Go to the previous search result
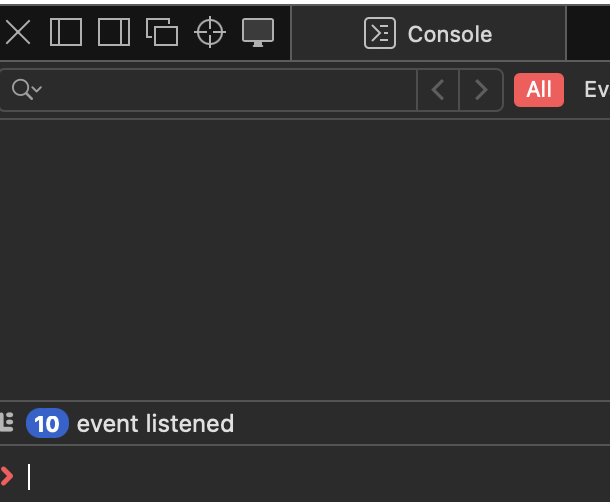This screenshot has height=502, width=610. [438, 90]
